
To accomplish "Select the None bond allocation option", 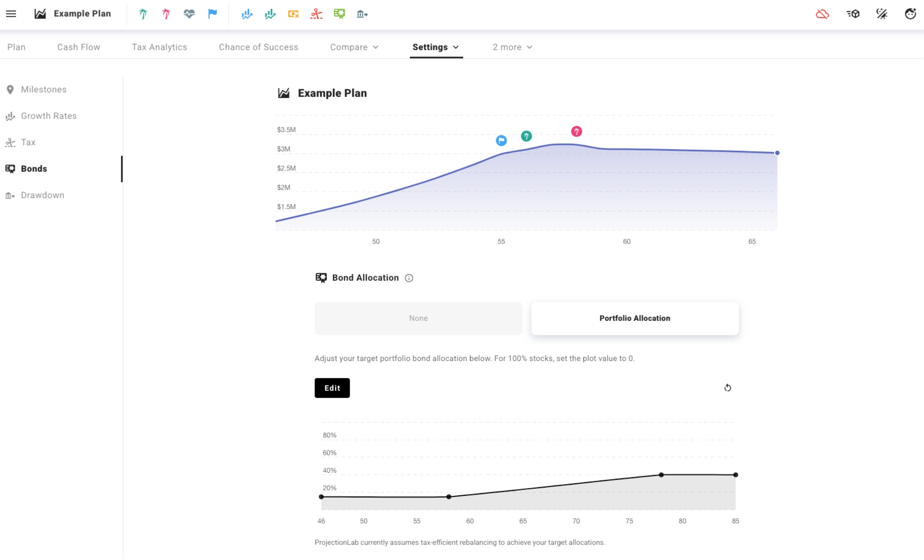I will click(x=418, y=318).
